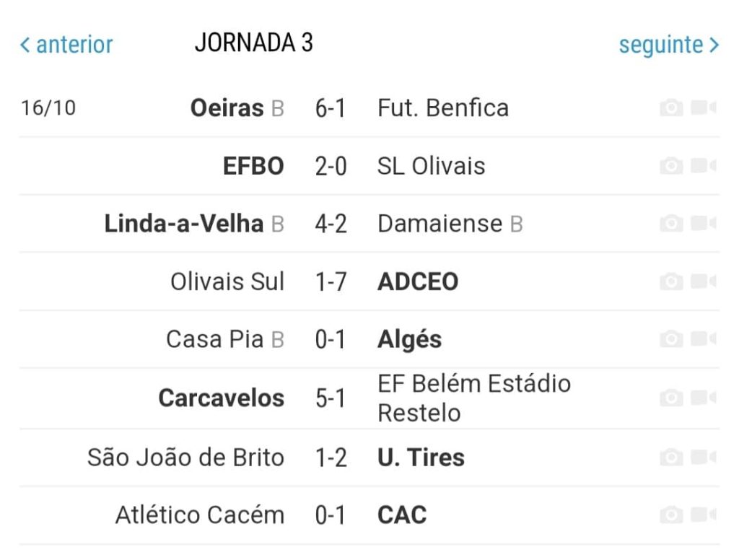Open video for Oeiras B vs Fut. Benfica
Screen dimensions: 739x560
click(704, 108)
